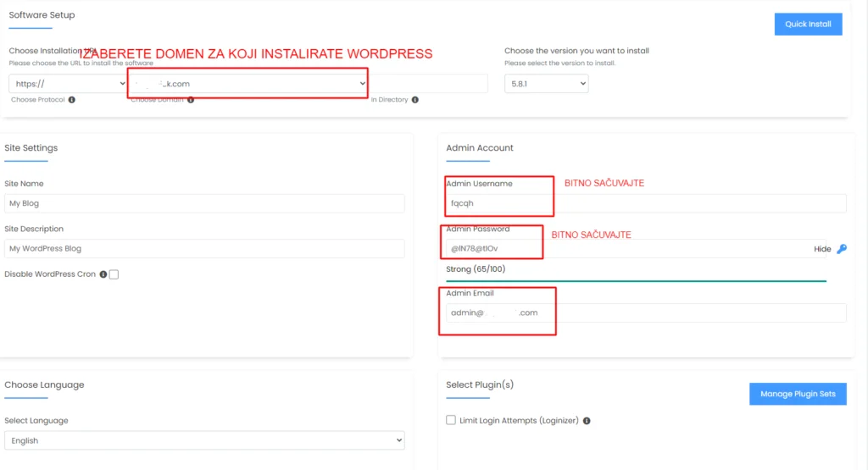This screenshot has height=470, width=868.
Task: Click 'Choose the version you want to install' text
Action: coord(576,50)
